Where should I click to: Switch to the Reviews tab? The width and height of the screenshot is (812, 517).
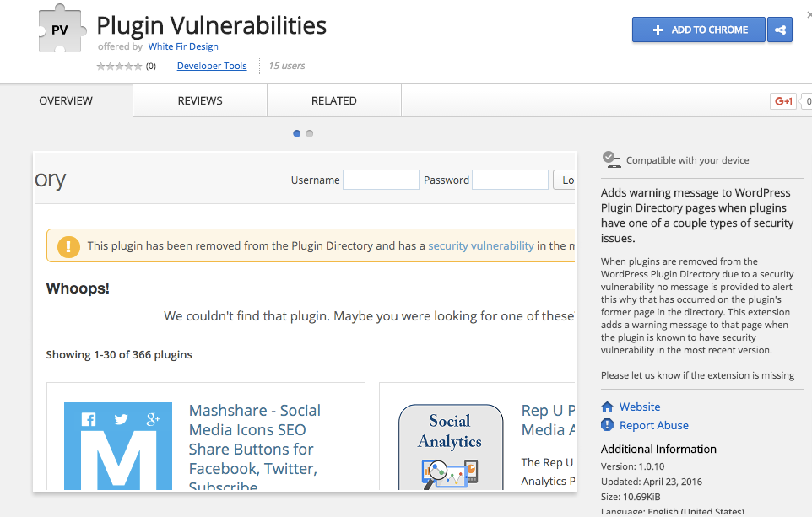pyautogui.click(x=200, y=101)
